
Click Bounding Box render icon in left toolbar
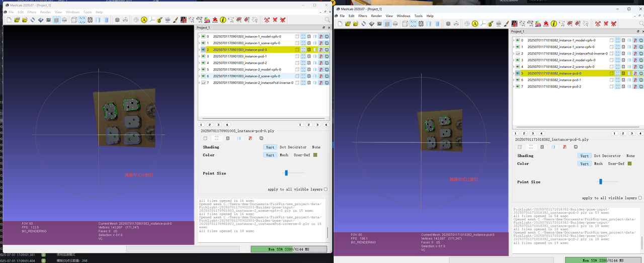[74, 20]
